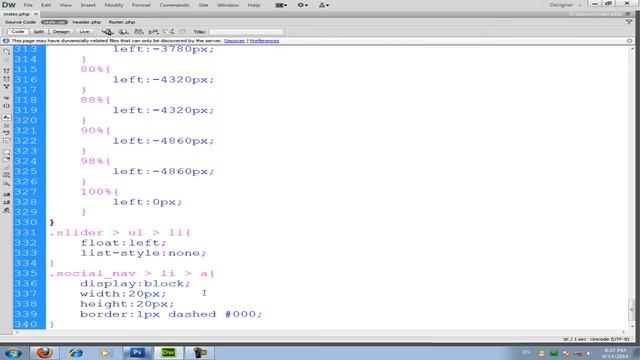Open the Insert menu
Screen dimensions: 640x360
88,5
